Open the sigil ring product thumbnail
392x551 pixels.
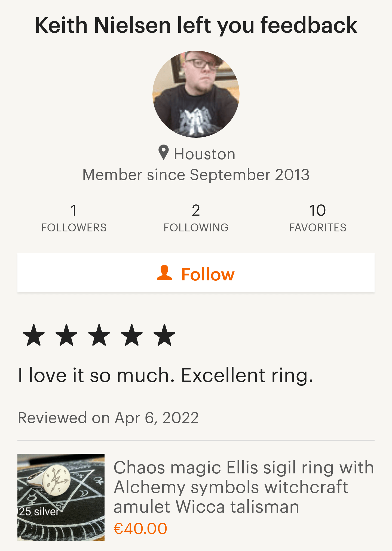61,497
